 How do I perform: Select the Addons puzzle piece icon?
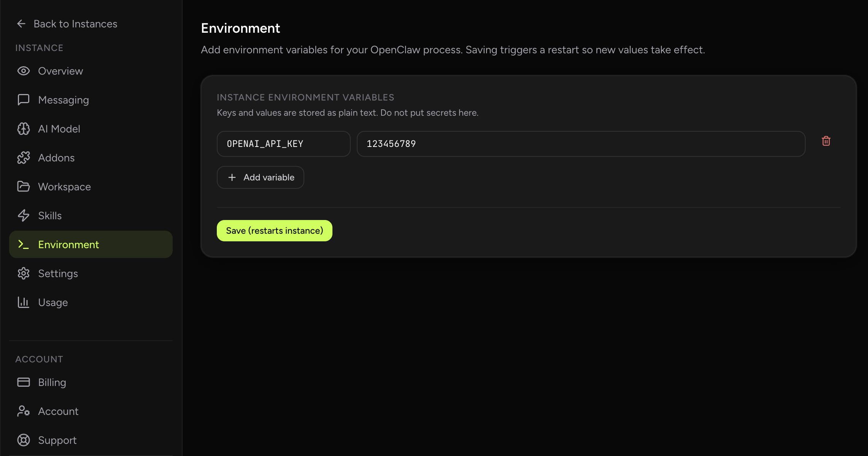pyautogui.click(x=23, y=158)
